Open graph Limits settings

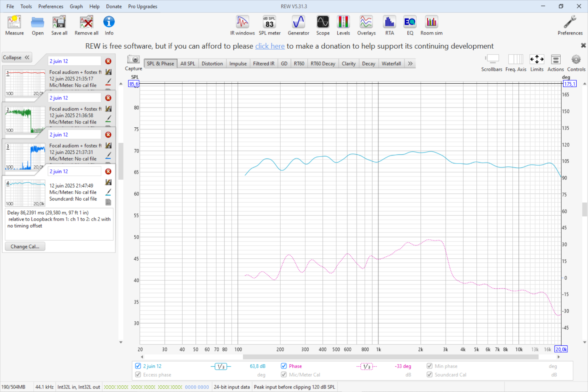[x=536, y=63]
